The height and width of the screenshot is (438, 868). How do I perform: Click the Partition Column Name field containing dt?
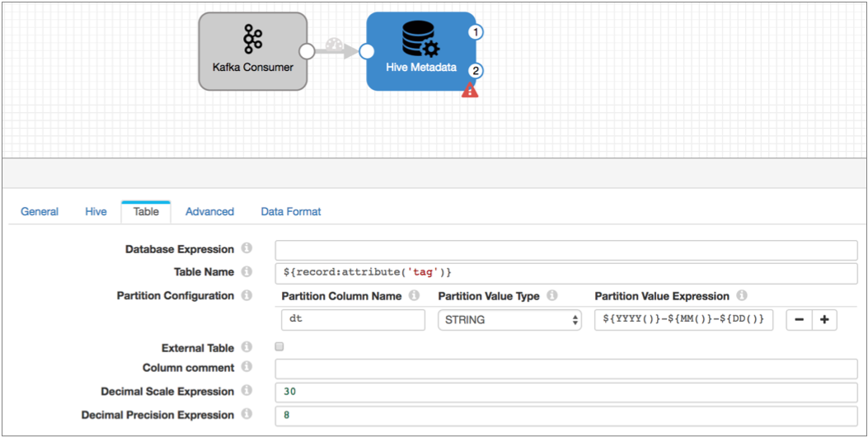(x=353, y=320)
